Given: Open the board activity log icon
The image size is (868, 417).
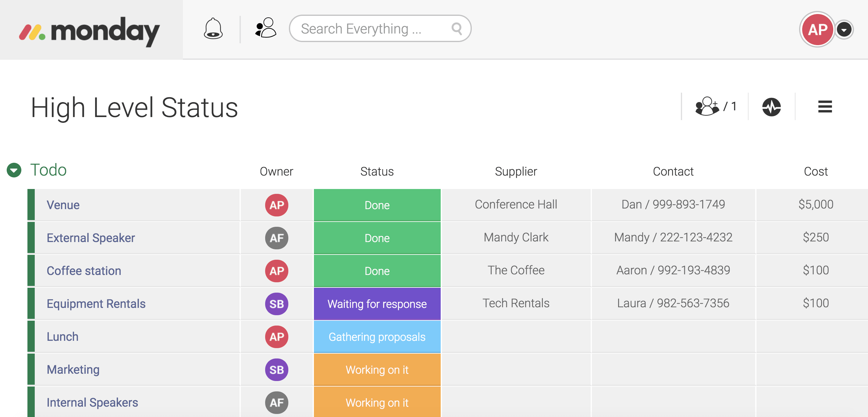Looking at the screenshot, I should tap(771, 107).
